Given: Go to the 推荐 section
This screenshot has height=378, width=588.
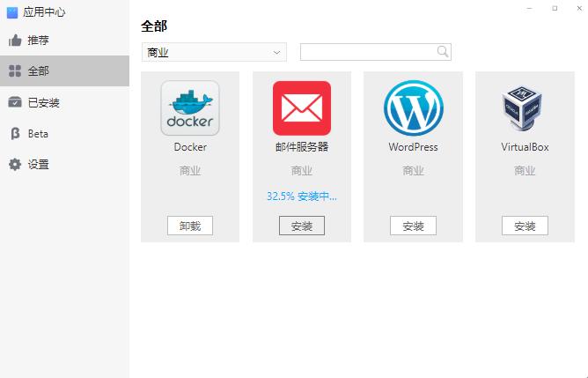Looking at the screenshot, I should point(64,41).
